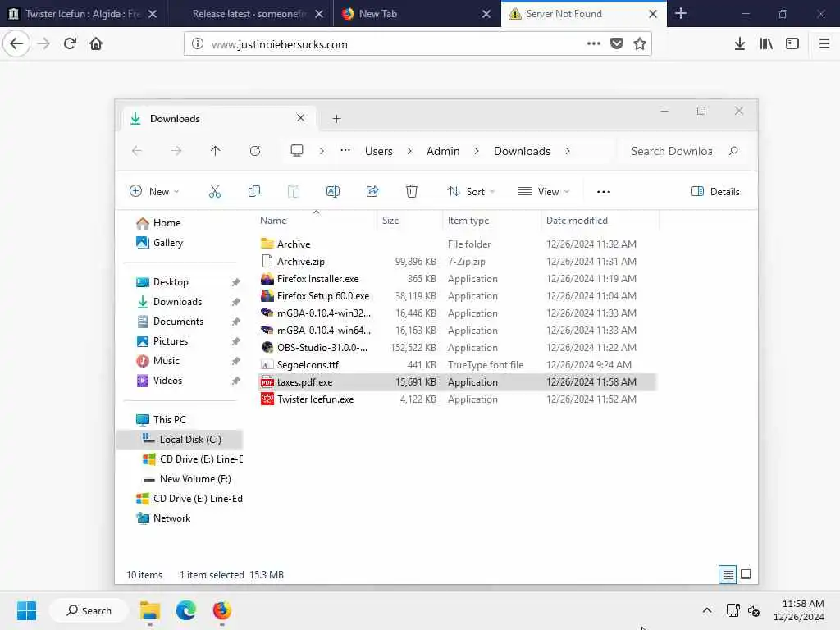Click Admin in the breadcrumb path
The height and width of the screenshot is (630, 840).
pos(443,151)
